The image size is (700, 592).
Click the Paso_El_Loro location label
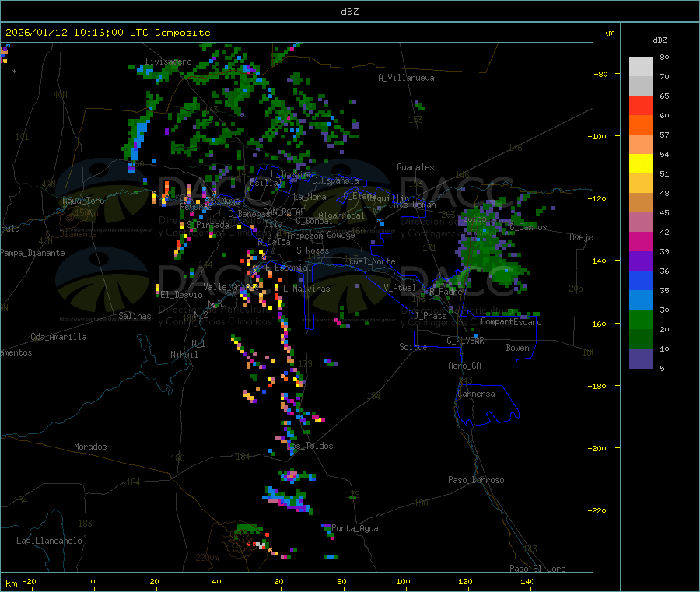point(538,569)
